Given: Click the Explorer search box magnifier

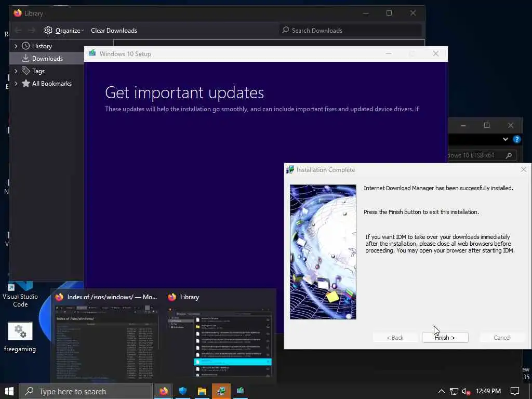Looking at the screenshot, I should (509, 155).
